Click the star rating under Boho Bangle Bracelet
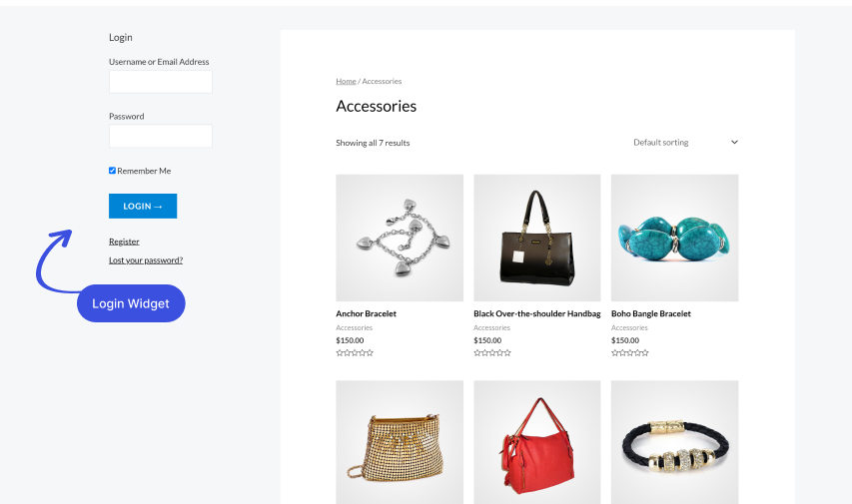The height and width of the screenshot is (504, 852). (x=630, y=353)
